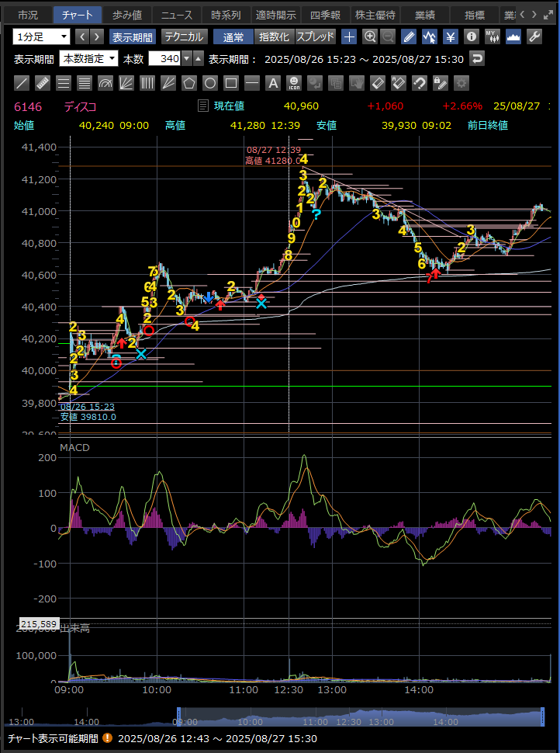Expand panel with diagonal arrows icon
560x753 pixels.
pos(548,15)
